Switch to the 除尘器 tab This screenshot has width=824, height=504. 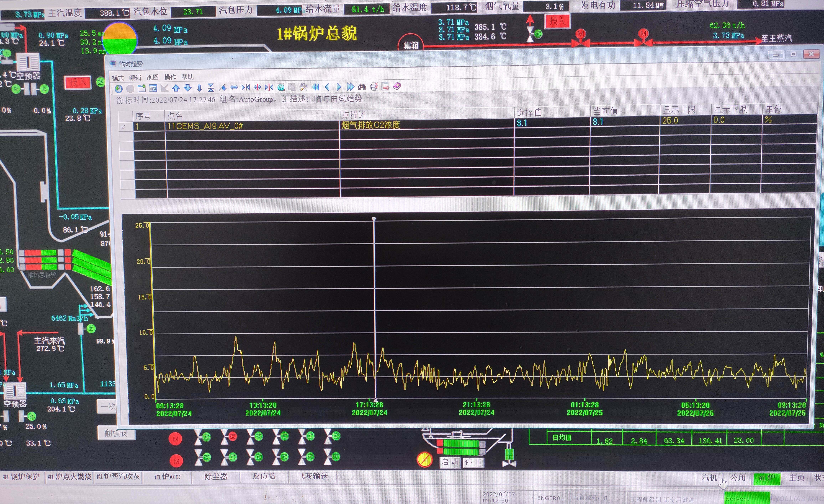pos(216,476)
